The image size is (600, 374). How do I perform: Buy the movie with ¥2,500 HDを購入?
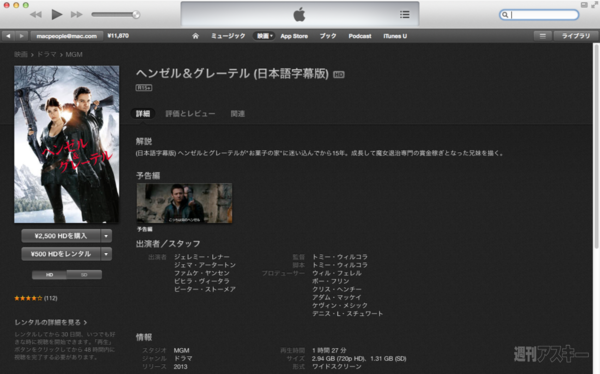point(61,236)
